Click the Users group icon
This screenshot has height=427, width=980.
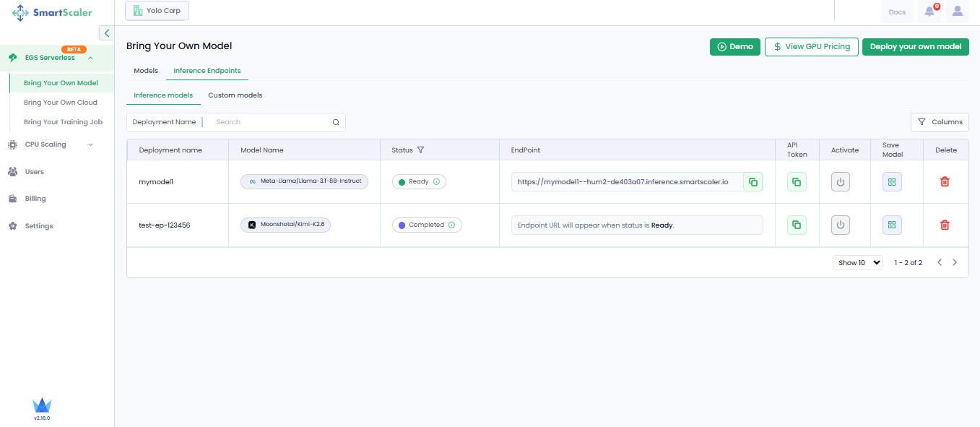coord(12,172)
